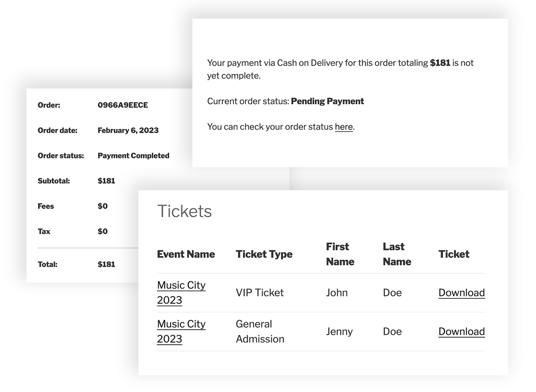Select the First Name column header

[x=340, y=254]
